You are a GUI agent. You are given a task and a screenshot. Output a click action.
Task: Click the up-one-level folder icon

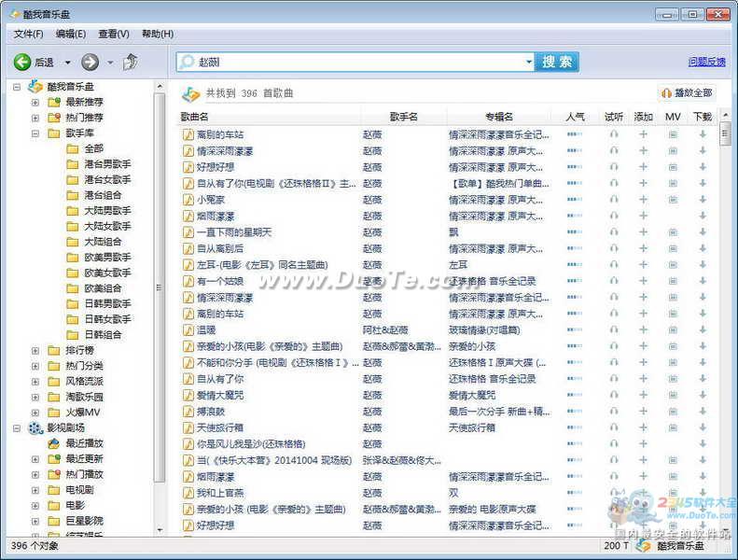[x=131, y=62]
